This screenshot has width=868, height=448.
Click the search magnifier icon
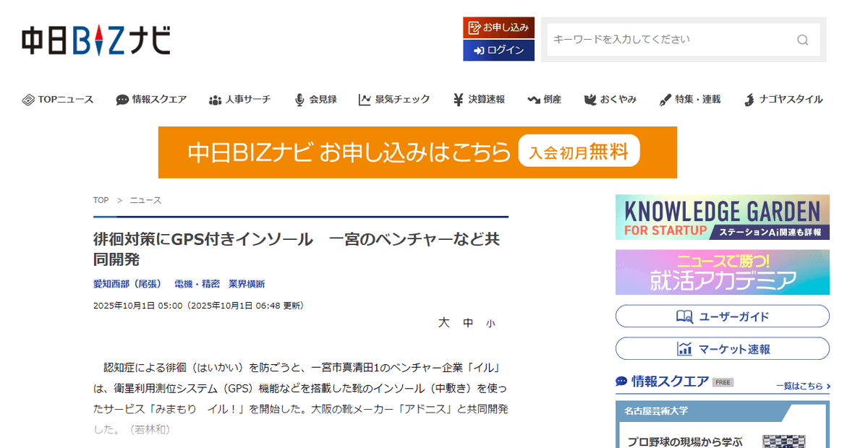point(802,40)
